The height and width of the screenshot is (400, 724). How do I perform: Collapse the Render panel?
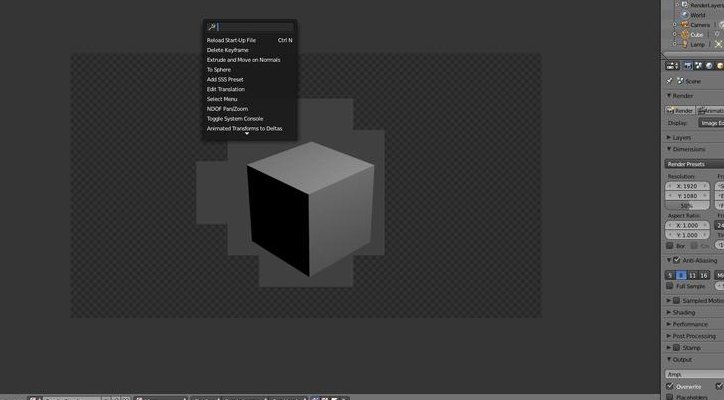pos(669,96)
